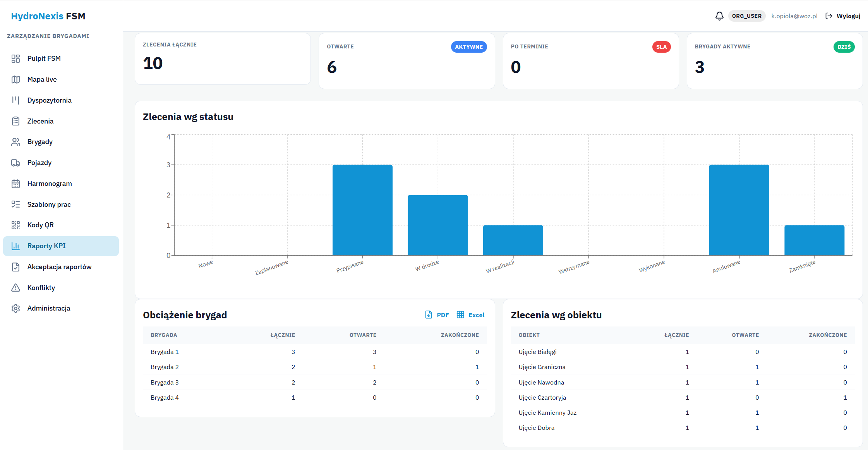Click the Kody QR code icon
The height and width of the screenshot is (450, 868).
tap(15, 225)
